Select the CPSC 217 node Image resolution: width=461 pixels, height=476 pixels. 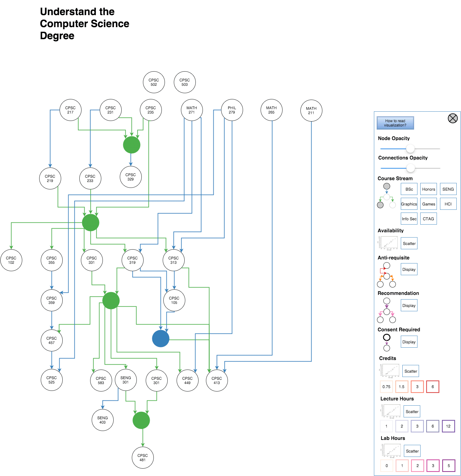(x=70, y=110)
